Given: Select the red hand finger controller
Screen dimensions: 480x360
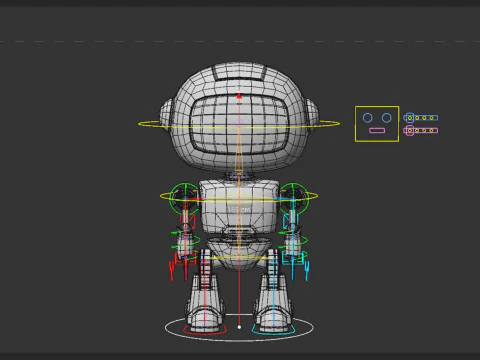Looking at the screenshot, I should (172, 271).
